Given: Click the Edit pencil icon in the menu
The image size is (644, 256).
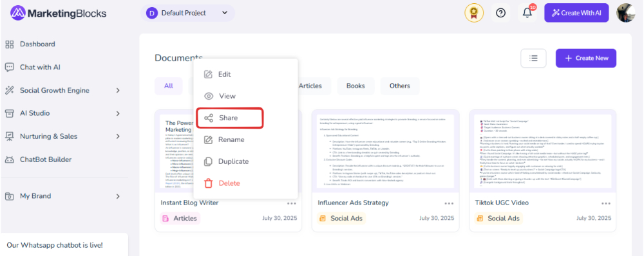Looking at the screenshot, I should click(209, 74).
